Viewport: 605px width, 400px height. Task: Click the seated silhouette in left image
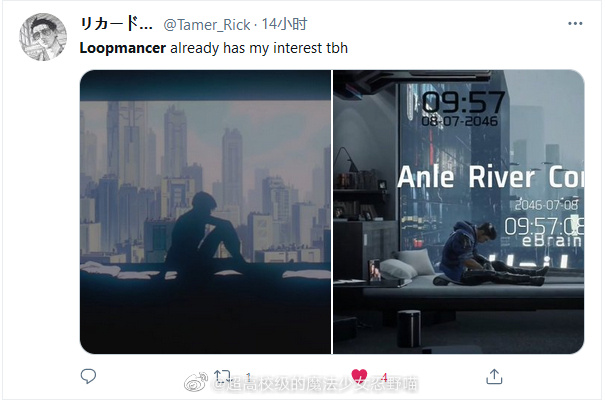(206, 231)
